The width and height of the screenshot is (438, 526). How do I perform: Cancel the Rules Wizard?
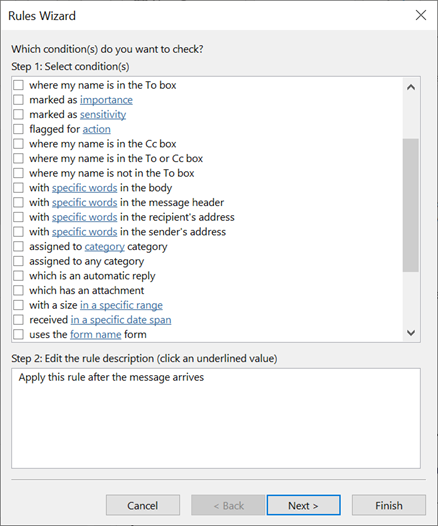click(x=143, y=505)
